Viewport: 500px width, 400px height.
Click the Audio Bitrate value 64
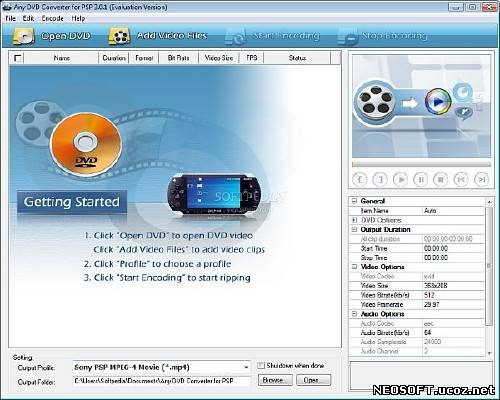(x=453, y=333)
